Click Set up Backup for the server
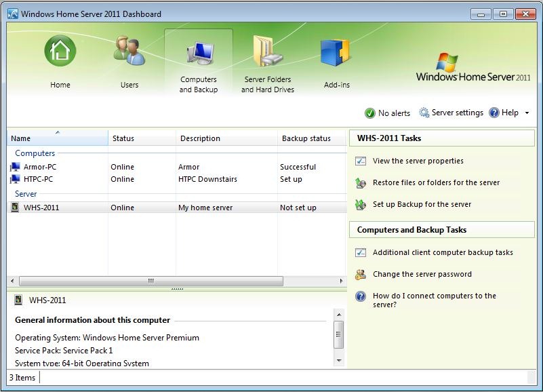Image resolution: width=543 pixels, height=392 pixels. click(x=422, y=205)
